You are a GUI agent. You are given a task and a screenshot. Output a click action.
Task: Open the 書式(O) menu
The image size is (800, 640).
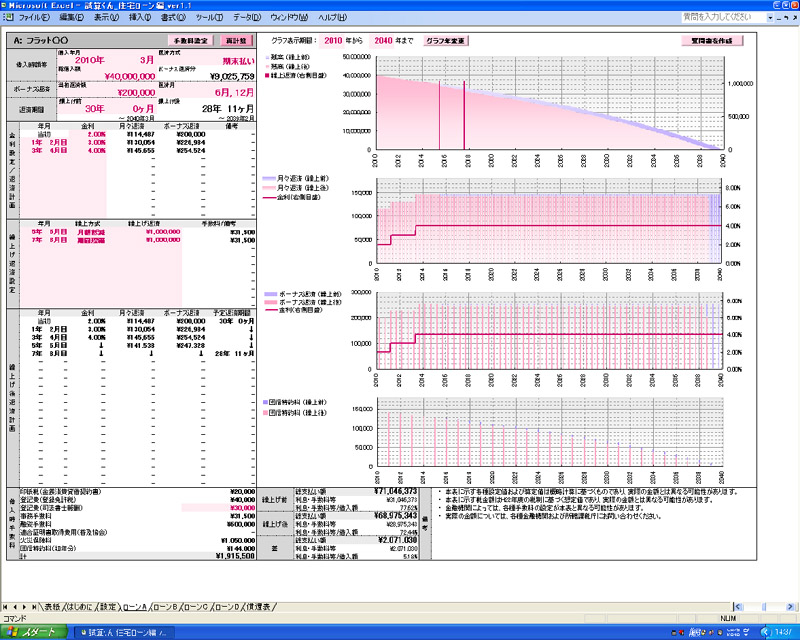[173, 17]
